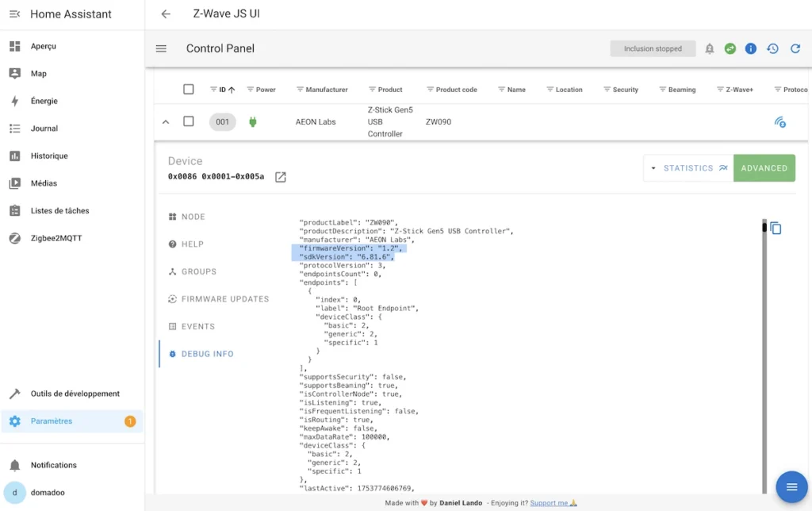The height and width of the screenshot is (511, 812).
Task: Open Paramètres in the sidebar
Action: point(72,421)
